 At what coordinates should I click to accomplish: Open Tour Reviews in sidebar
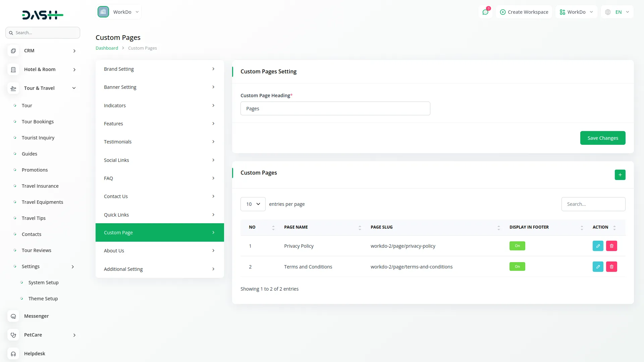37,250
